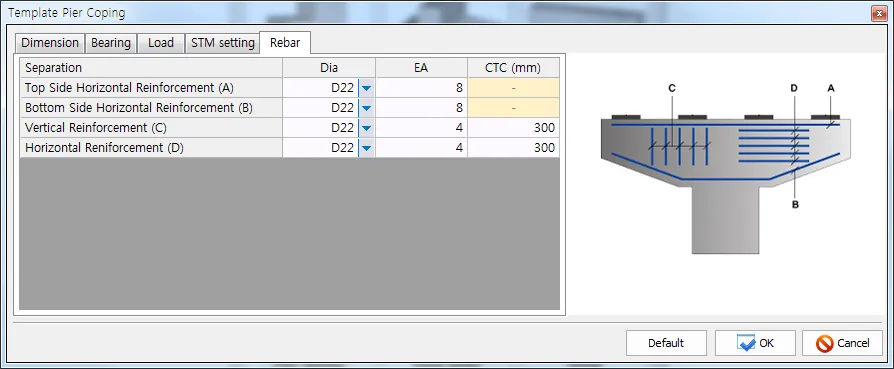Click CTC cell of Top Side row (A)
This screenshot has height=369, width=894.
tap(514, 88)
